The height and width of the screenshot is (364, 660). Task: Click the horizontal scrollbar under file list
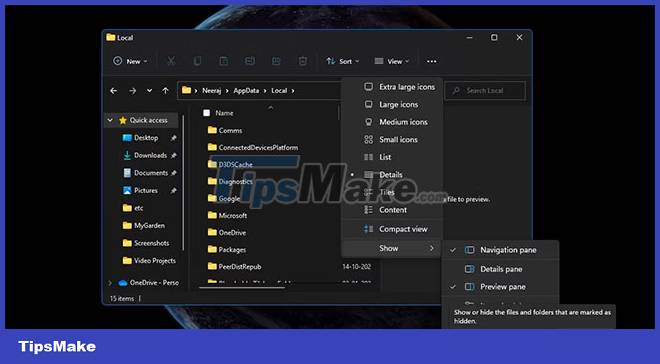243,288
